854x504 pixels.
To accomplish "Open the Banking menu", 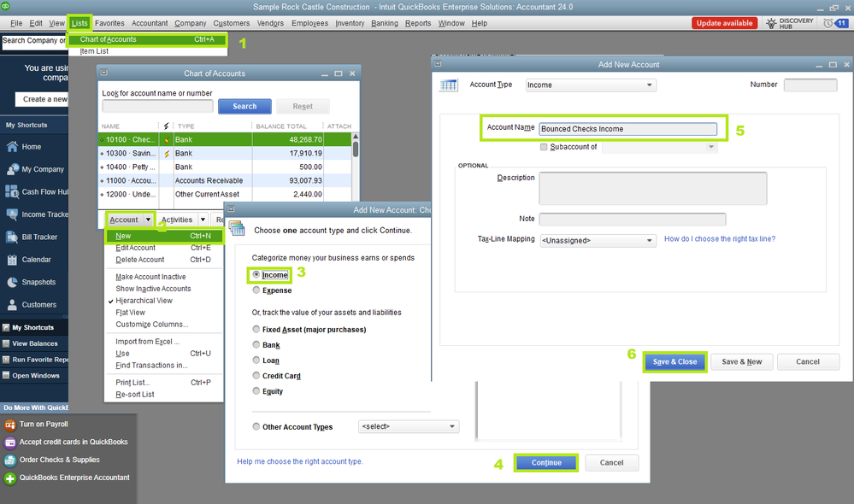I will pyautogui.click(x=385, y=23).
